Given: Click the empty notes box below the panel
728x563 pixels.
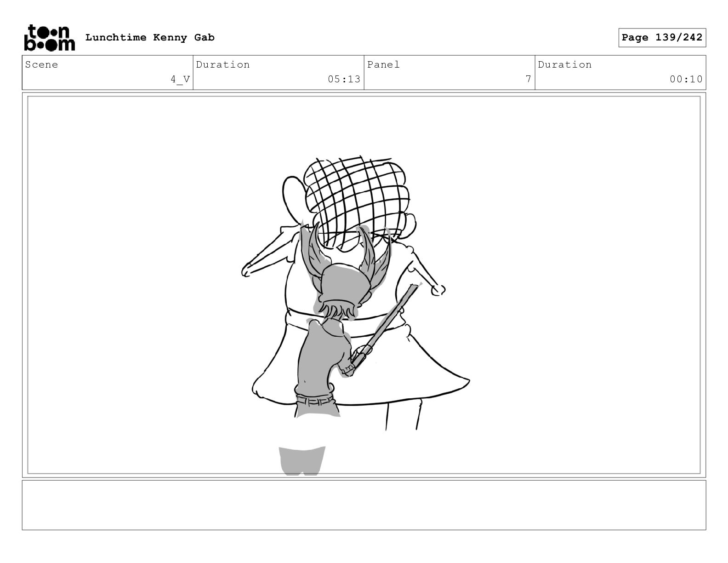Looking at the screenshot, I should (x=364, y=505).
